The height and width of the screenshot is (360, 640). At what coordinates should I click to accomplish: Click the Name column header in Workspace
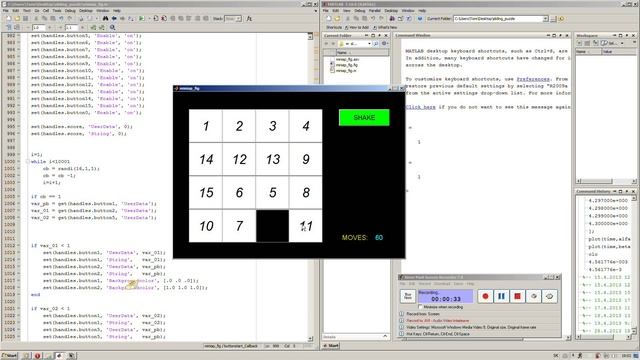(x=588, y=52)
